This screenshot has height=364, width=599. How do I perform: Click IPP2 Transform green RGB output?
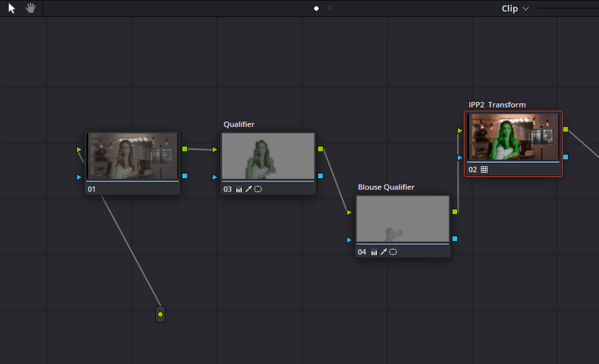tap(566, 129)
